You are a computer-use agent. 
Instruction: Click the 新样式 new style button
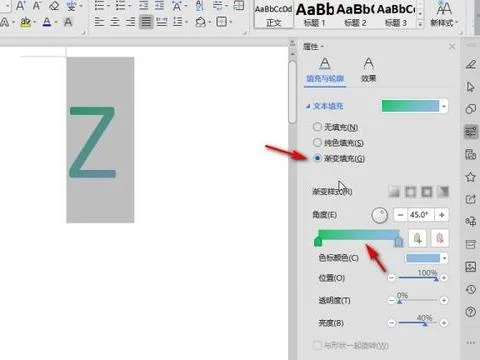point(444,15)
